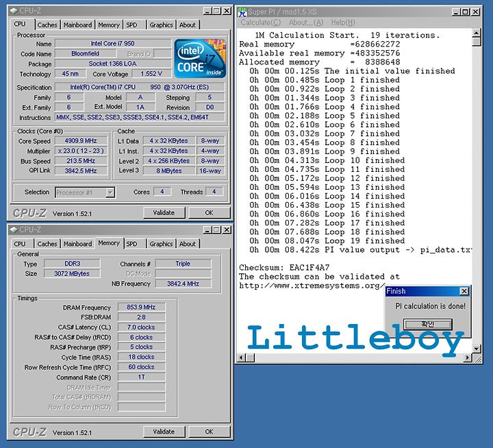Click the Super PI vertical scrollbar down arrow

[477, 349]
